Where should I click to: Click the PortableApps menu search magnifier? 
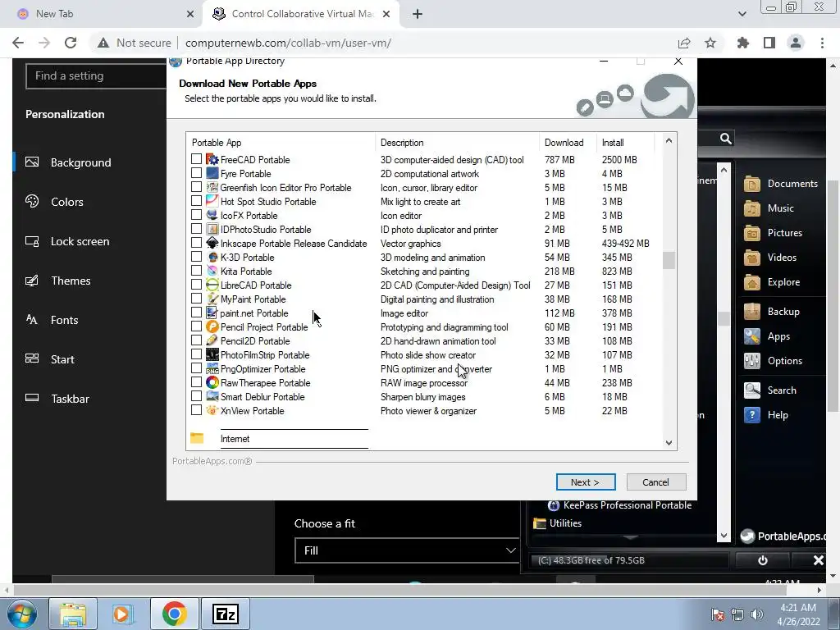[725, 139]
